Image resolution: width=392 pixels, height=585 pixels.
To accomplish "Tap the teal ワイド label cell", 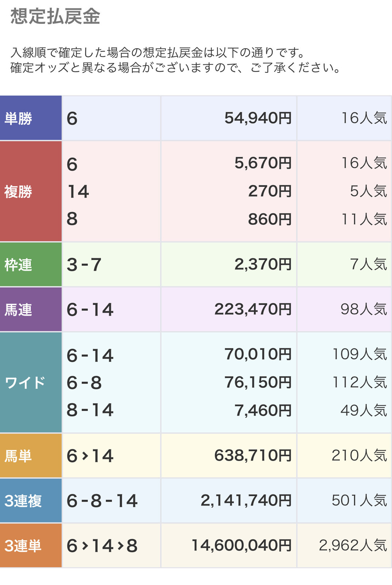I will click(x=25, y=382).
